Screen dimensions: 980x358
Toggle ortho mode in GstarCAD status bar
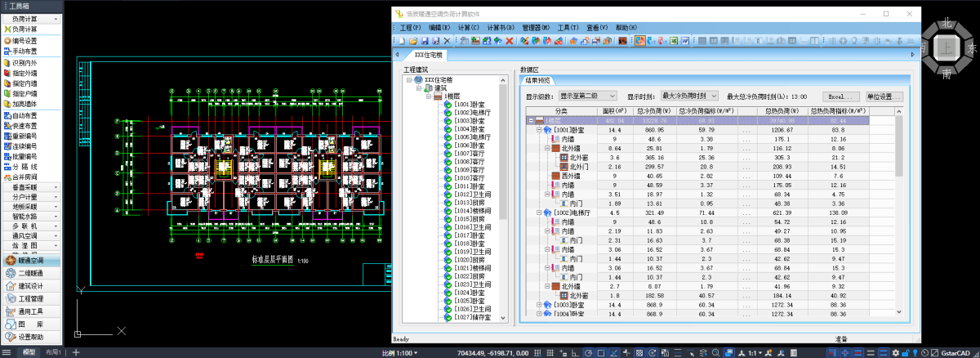[x=575, y=352]
